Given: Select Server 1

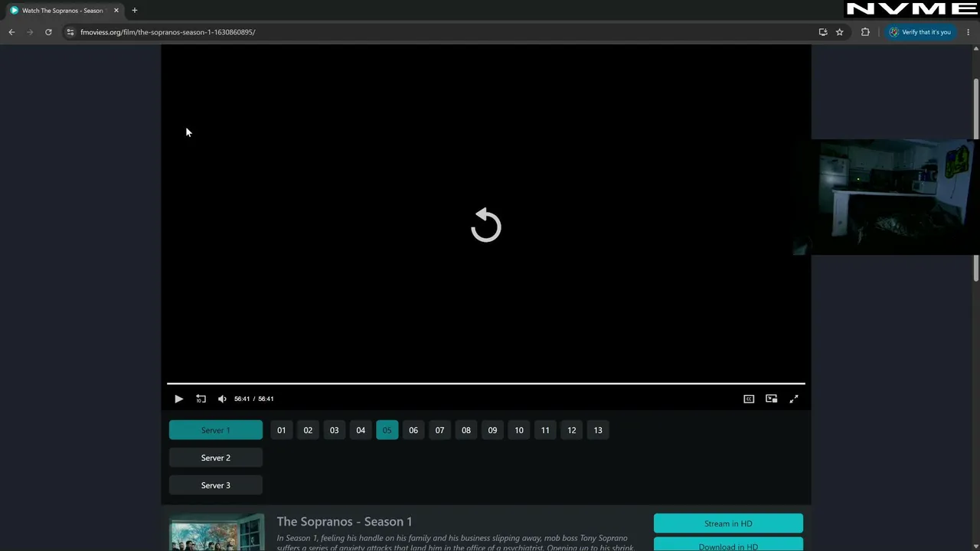Looking at the screenshot, I should 216,430.
